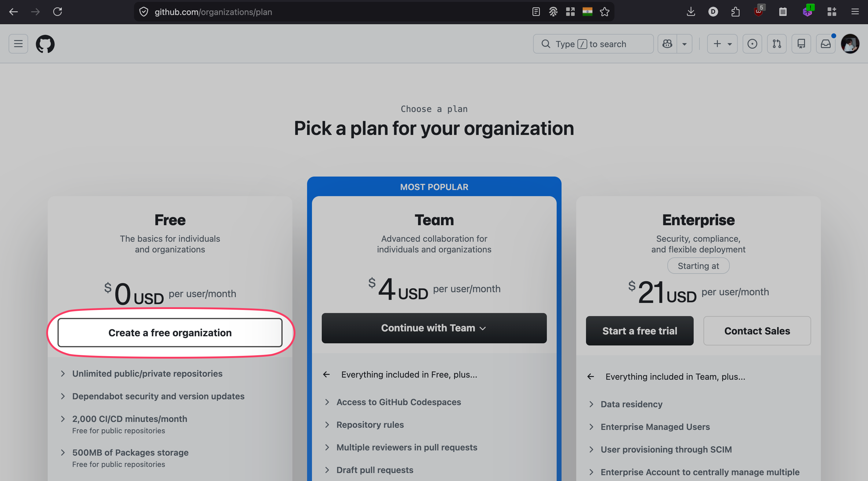Focus the Type / to search field
The width and height of the screenshot is (868, 481).
click(593, 44)
